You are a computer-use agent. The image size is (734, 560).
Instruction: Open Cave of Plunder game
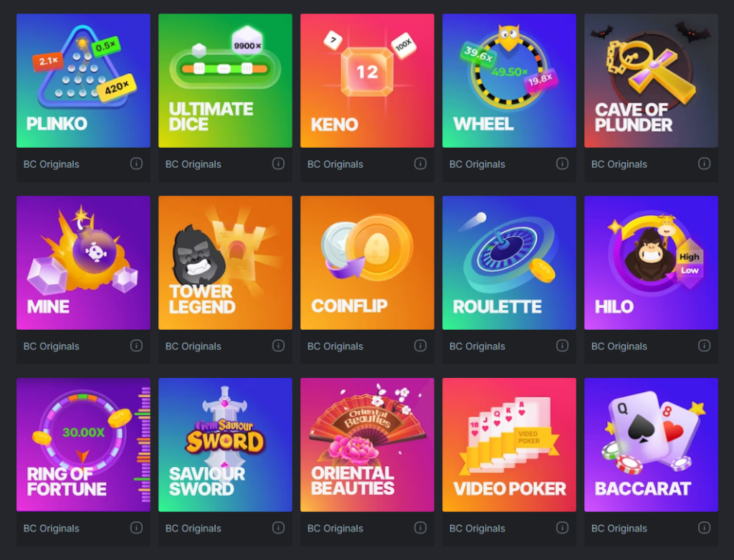pyautogui.click(x=651, y=80)
